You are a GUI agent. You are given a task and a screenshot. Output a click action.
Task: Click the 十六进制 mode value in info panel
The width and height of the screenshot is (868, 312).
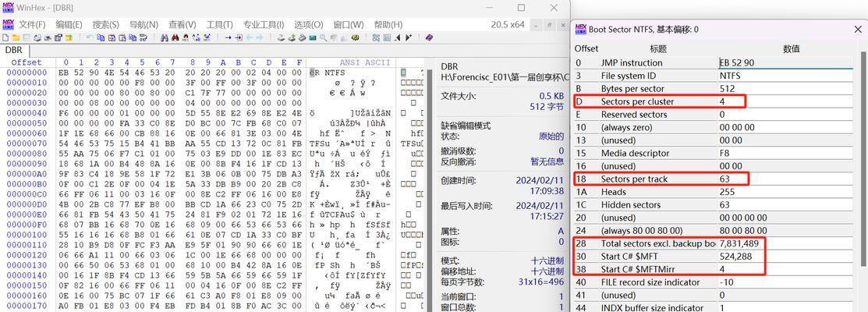[547, 260]
